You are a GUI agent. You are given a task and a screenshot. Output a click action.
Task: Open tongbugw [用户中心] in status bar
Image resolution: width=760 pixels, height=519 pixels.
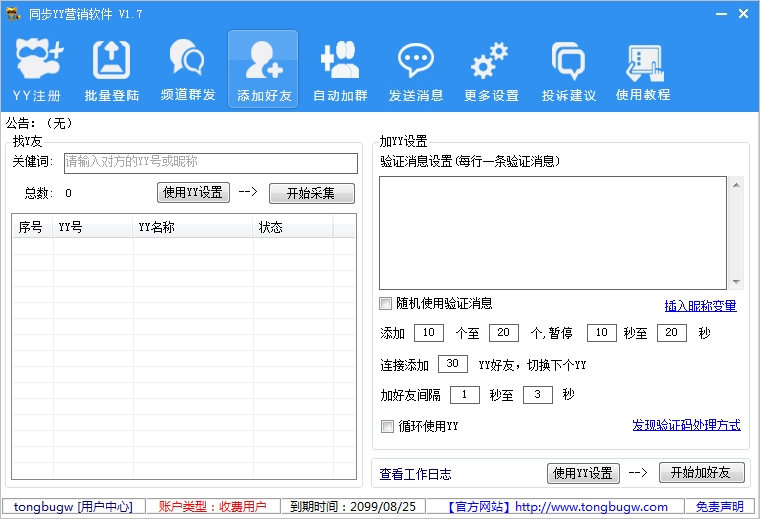click(x=73, y=507)
